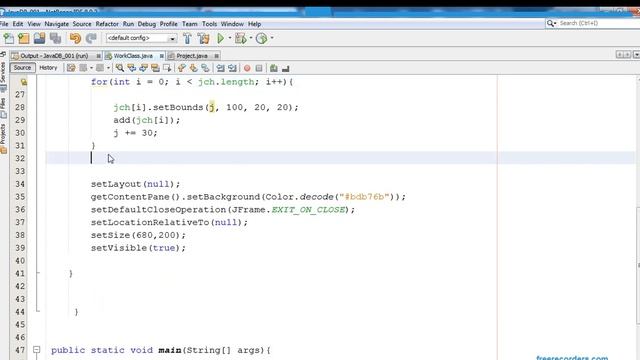Click the Find Selection magnifier icon
The image size is (640, 360).
click(120, 68)
